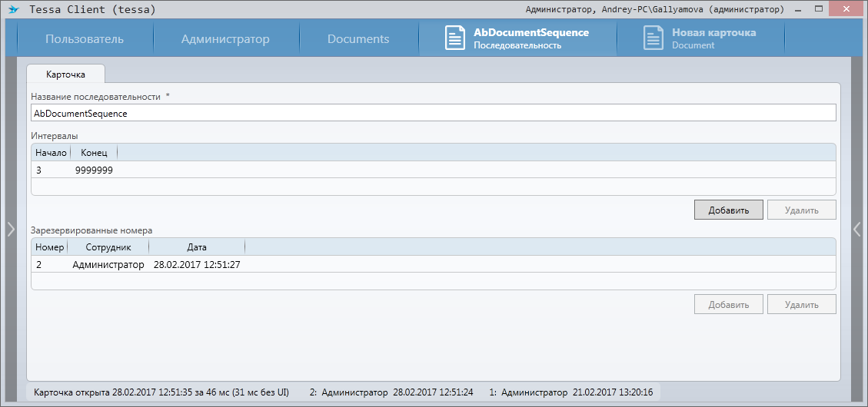Click the Новая карточка tab document icon
868x407 pixels.
click(653, 38)
